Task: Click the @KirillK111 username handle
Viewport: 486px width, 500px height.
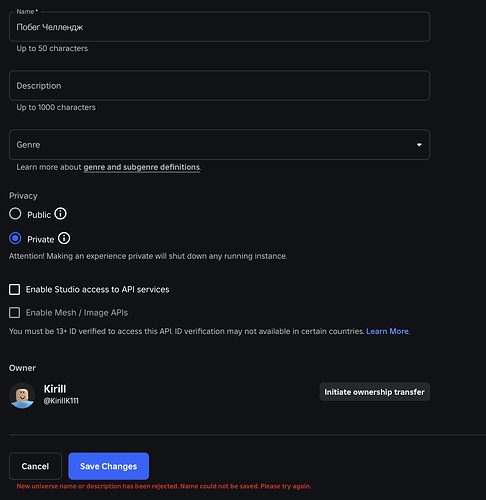Action: 61,401
